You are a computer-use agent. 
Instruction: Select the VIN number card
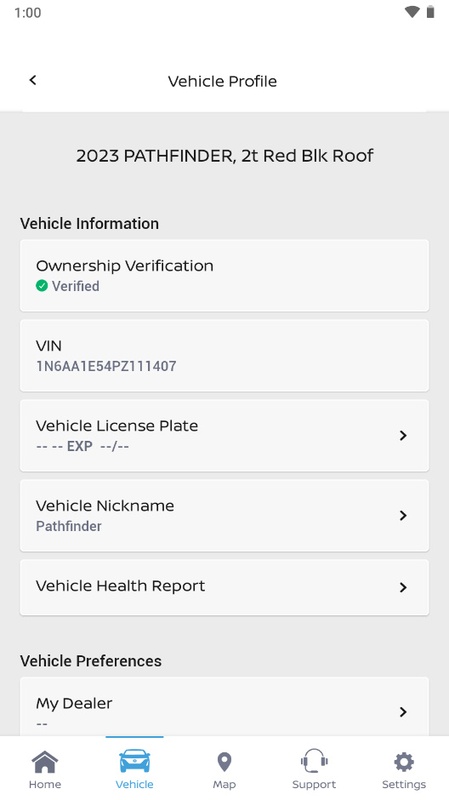[x=224, y=356]
